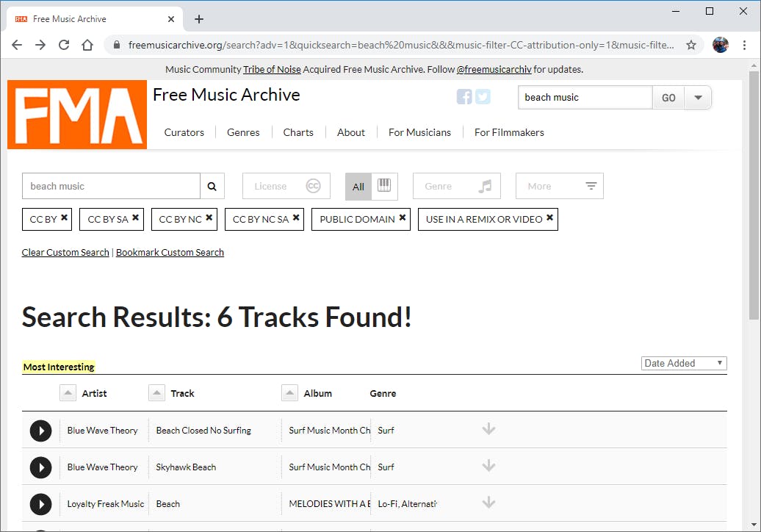Bookmark this page with star icon
The height and width of the screenshot is (532, 761).
pos(691,45)
